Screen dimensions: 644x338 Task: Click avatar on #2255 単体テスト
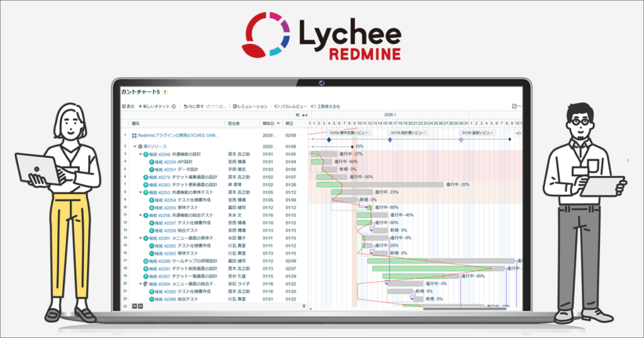151,207
